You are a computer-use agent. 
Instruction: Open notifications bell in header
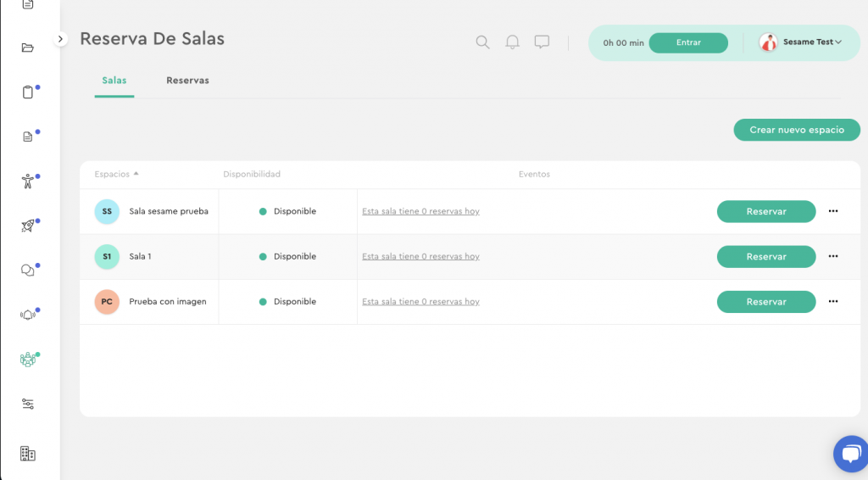click(x=512, y=42)
